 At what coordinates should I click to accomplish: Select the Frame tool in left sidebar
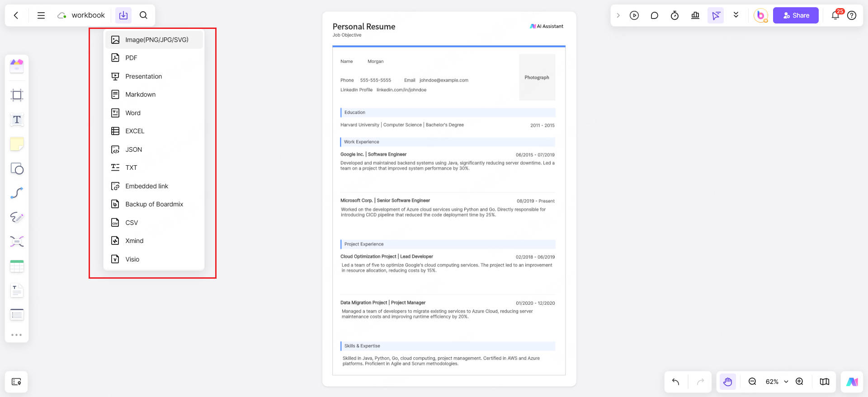[17, 95]
